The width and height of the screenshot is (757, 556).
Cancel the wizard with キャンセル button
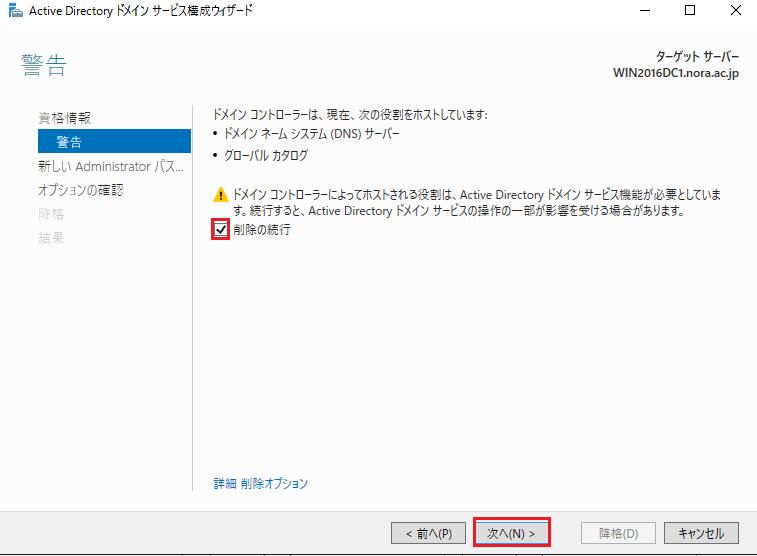[701, 533]
